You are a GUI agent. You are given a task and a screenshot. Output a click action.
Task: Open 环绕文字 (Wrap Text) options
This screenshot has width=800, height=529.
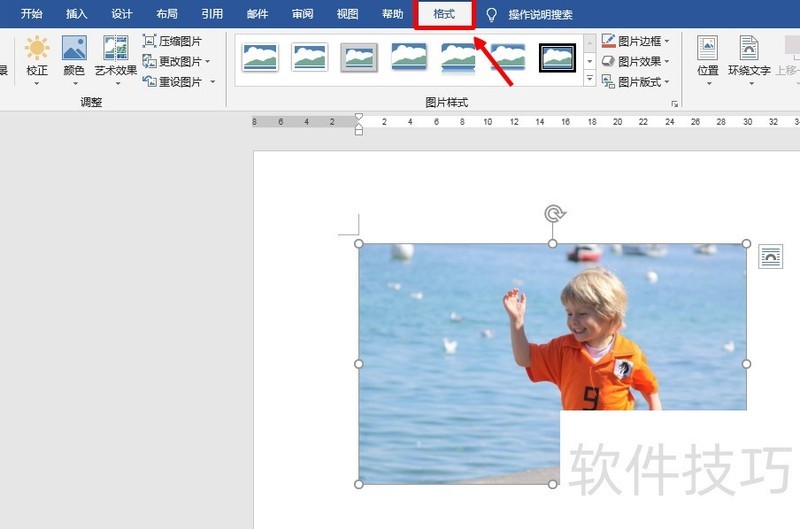click(749, 58)
